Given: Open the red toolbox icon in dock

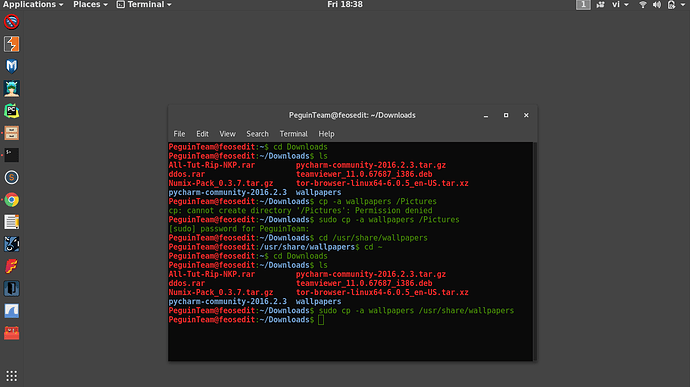Looking at the screenshot, I should 11,333.
